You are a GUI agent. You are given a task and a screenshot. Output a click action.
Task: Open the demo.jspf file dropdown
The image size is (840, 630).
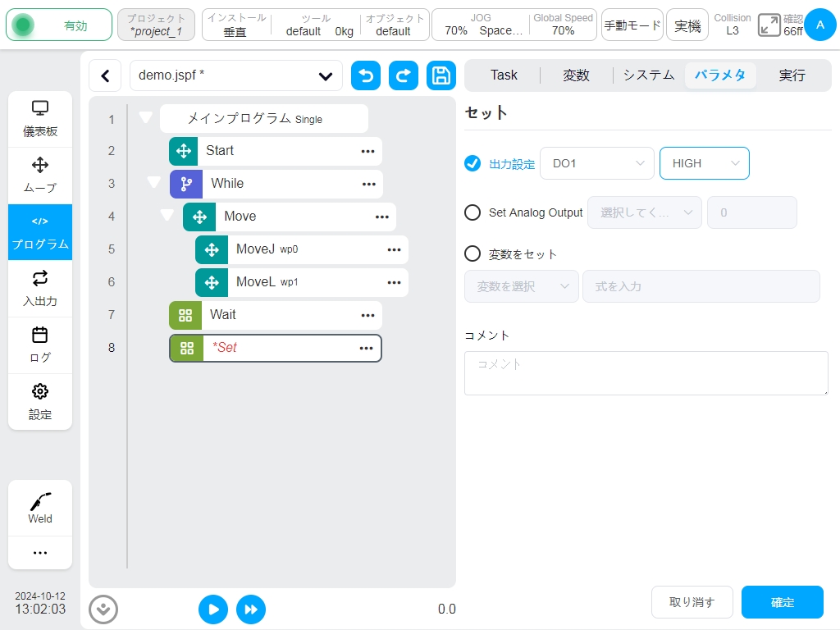(236, 75)
